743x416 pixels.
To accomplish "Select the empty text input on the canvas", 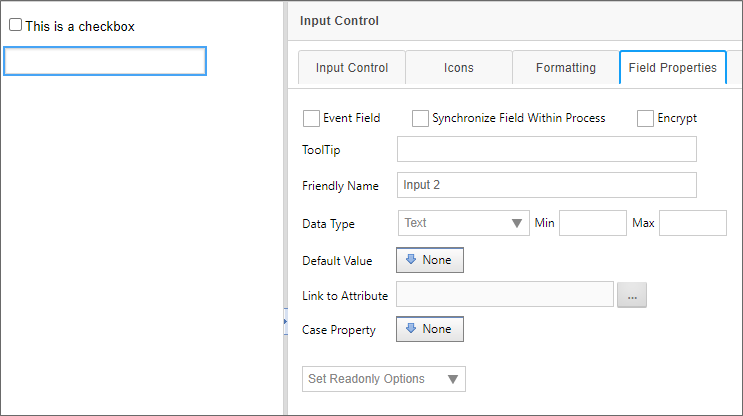I will coord(105,61).
